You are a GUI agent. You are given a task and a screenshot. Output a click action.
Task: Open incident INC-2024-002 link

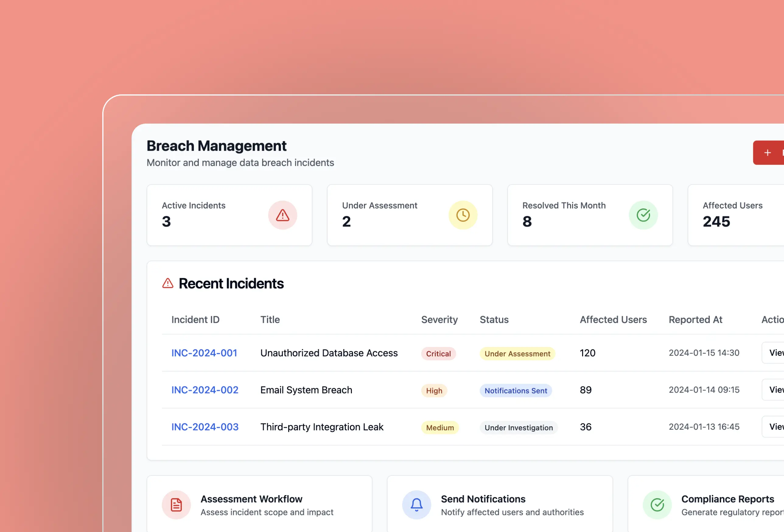coord(205,390)
